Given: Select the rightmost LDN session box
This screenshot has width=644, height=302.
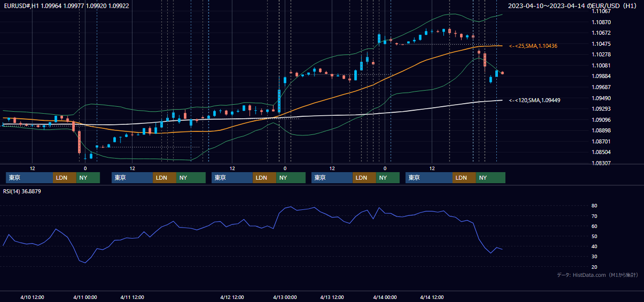Looking at the screenshot, I should [x=464, y=178].
